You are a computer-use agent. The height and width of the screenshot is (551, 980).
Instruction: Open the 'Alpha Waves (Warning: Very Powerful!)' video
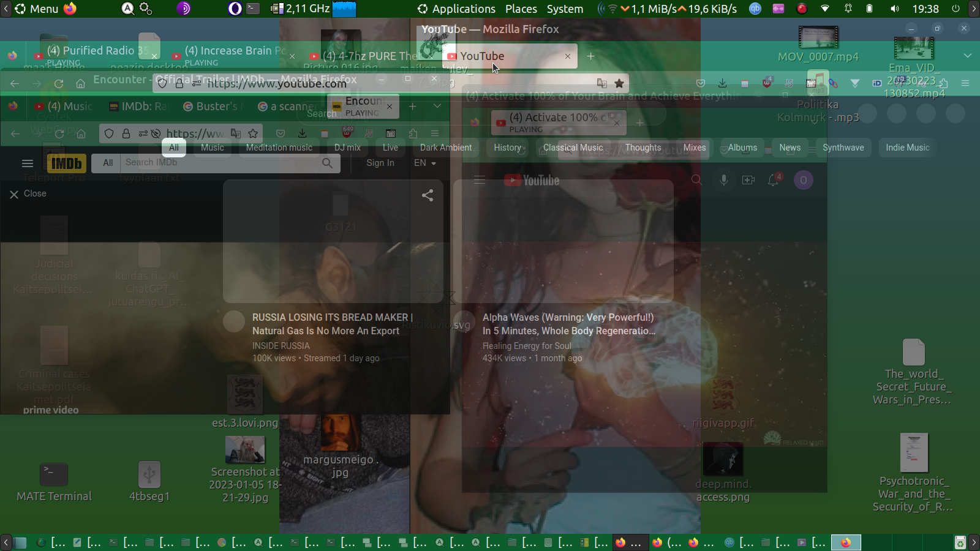[x=569, y=324]
